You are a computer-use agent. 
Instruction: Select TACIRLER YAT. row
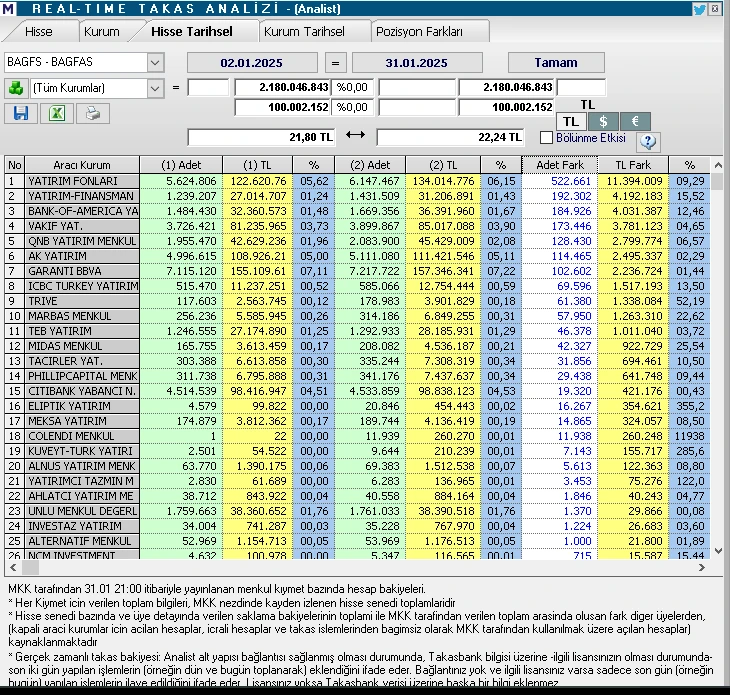(x=357, y=361)
